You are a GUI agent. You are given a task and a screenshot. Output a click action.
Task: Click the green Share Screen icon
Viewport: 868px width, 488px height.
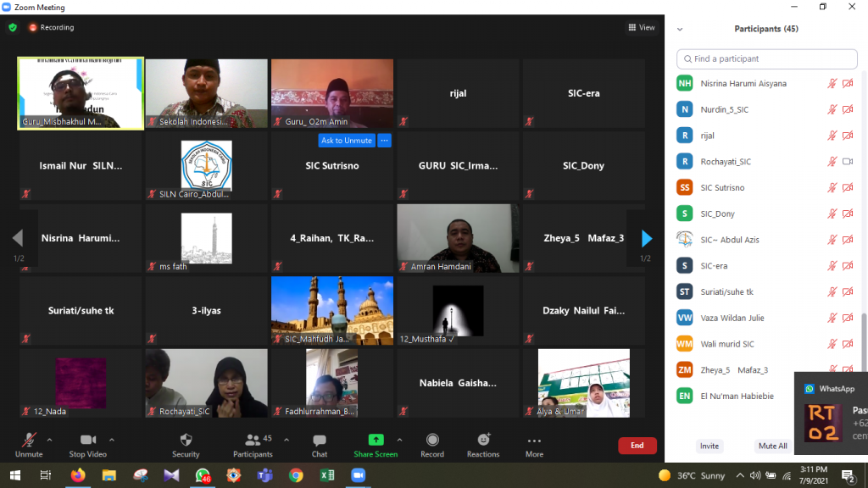(x=376, y=440)
